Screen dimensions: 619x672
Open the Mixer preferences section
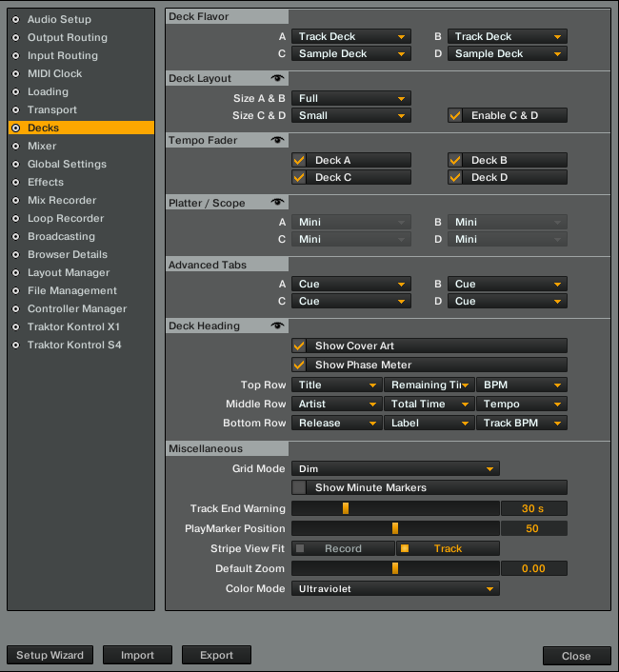pos(42,147)
